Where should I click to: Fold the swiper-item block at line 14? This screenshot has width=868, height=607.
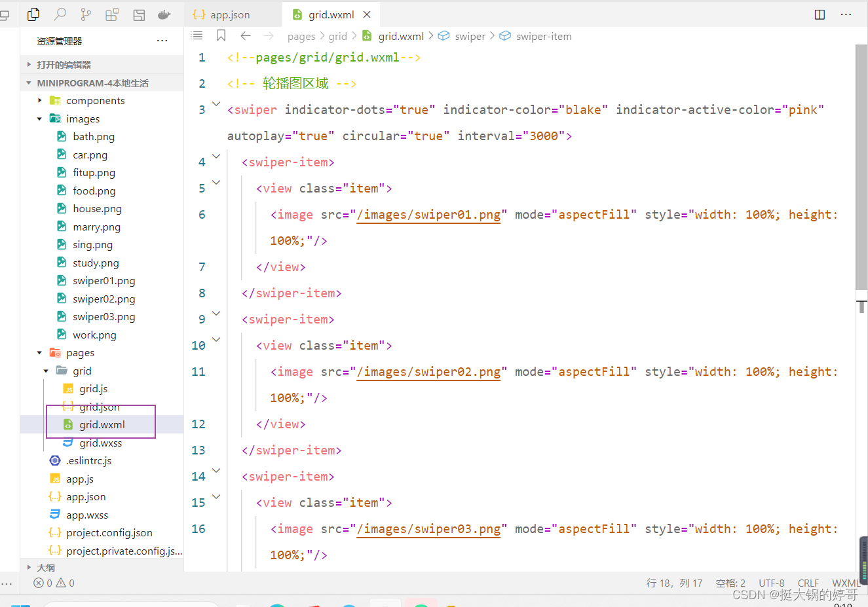(216, 471)
